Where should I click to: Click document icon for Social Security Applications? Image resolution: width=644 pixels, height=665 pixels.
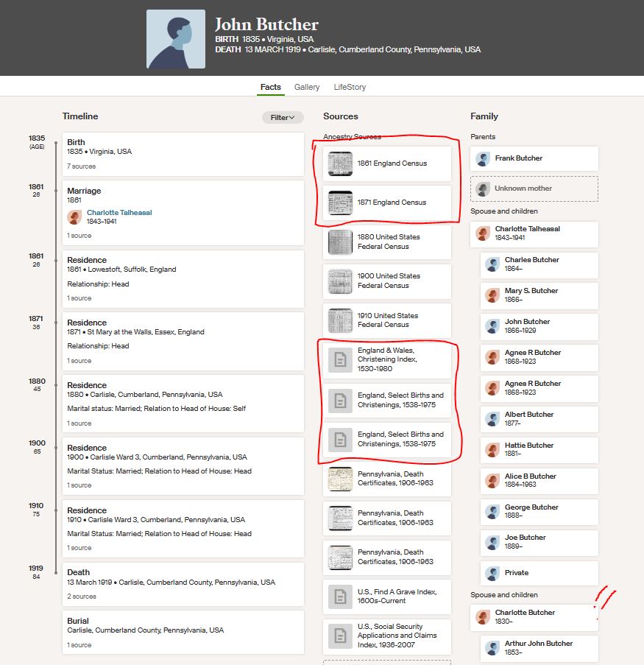(340, 636)
